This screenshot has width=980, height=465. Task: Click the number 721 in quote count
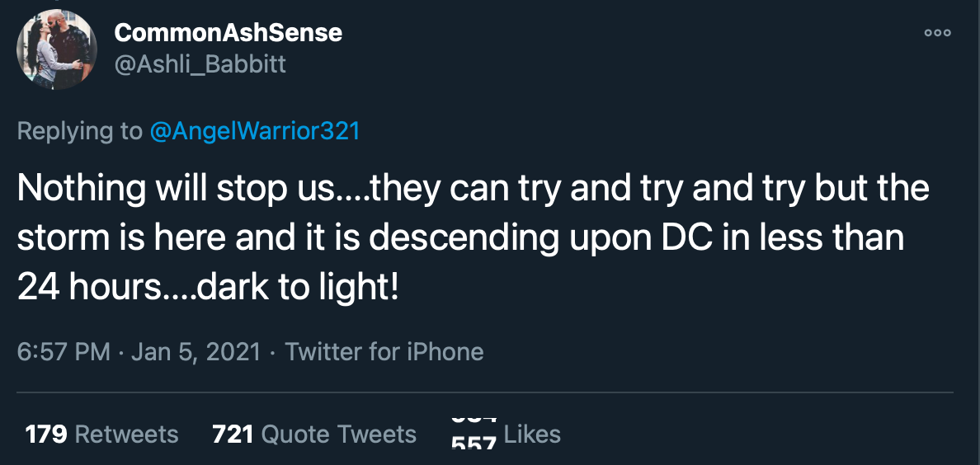click(x=233, y=434)
